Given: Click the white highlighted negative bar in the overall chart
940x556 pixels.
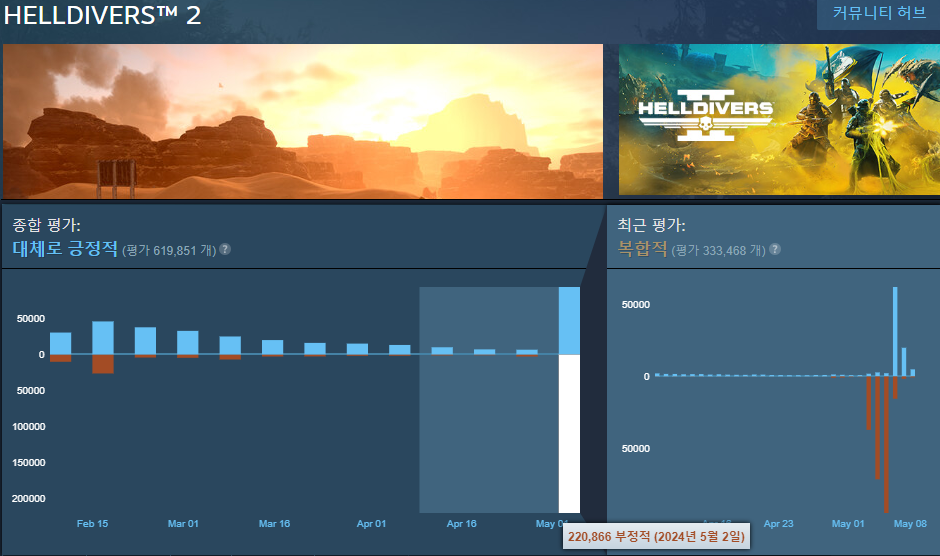Looking at the screenshot, I should point(569,434).
